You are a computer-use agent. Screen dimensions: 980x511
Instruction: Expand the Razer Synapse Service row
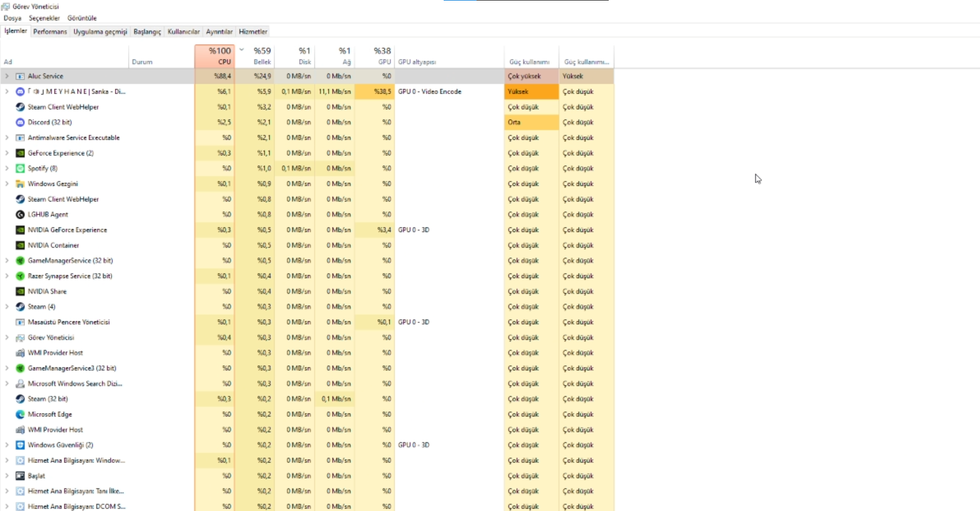point(7,276)
